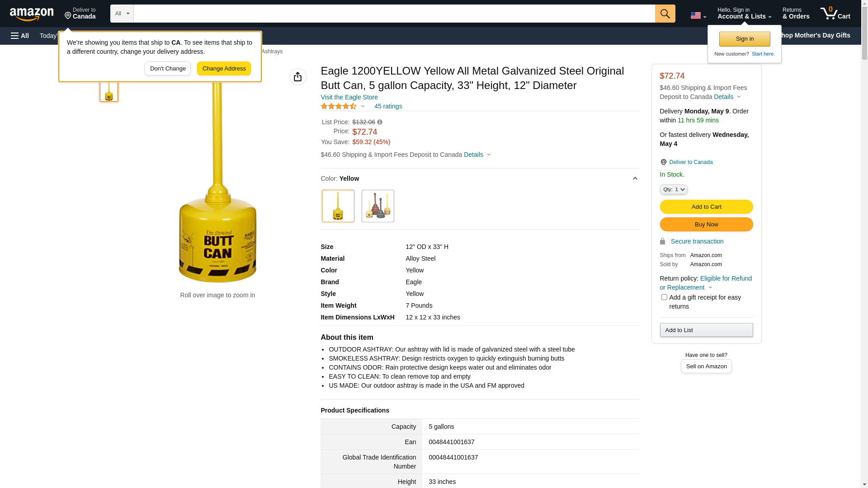868x488 pixels.
Task: Collapse the Color Yellow section chevron
Action: click(x=635, y=178)
